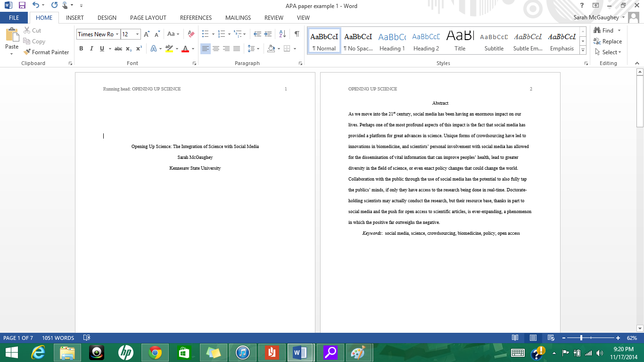Click the Sort icon in Paragraph group
Image resolution: width=644 pixels, height=362 pixels.
(282, 34)
